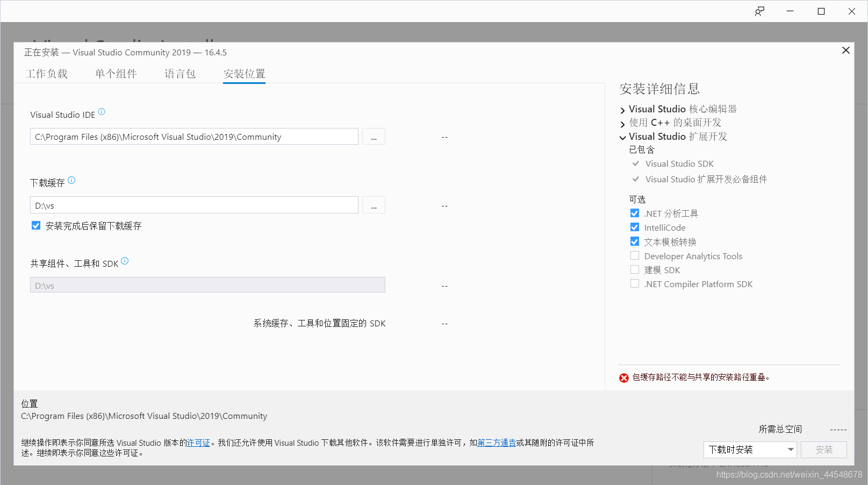Screen dimensions: 868x485
Task: Click the info icon beside Visual Studio IDE
Action: [102, 112]
